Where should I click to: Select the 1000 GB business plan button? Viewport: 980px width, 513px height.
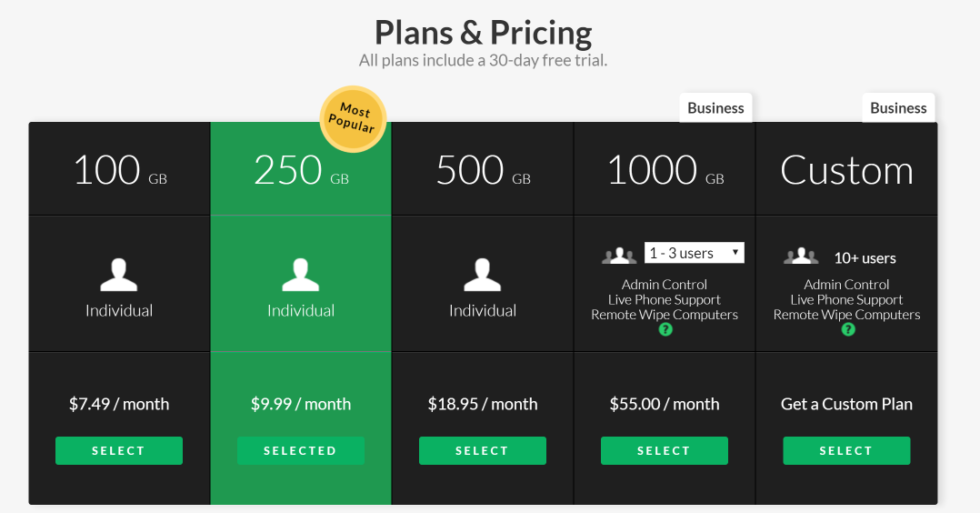665,451
